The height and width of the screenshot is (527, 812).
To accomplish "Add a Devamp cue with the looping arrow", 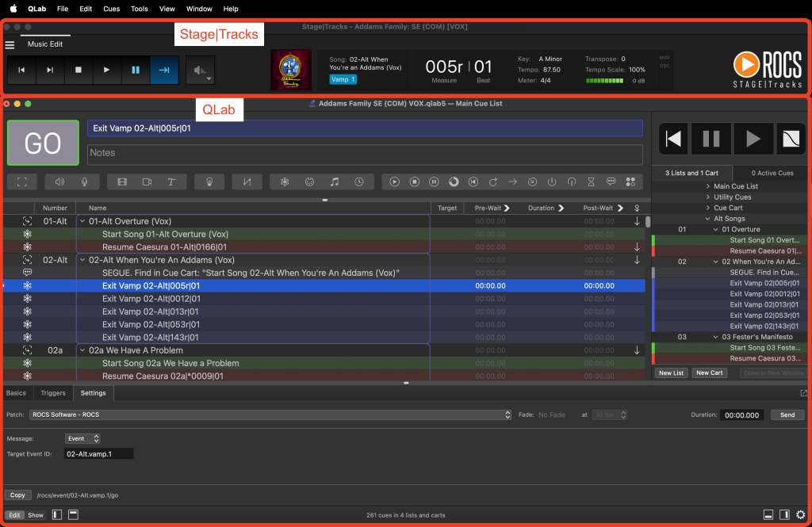I will tap(493, 182).
